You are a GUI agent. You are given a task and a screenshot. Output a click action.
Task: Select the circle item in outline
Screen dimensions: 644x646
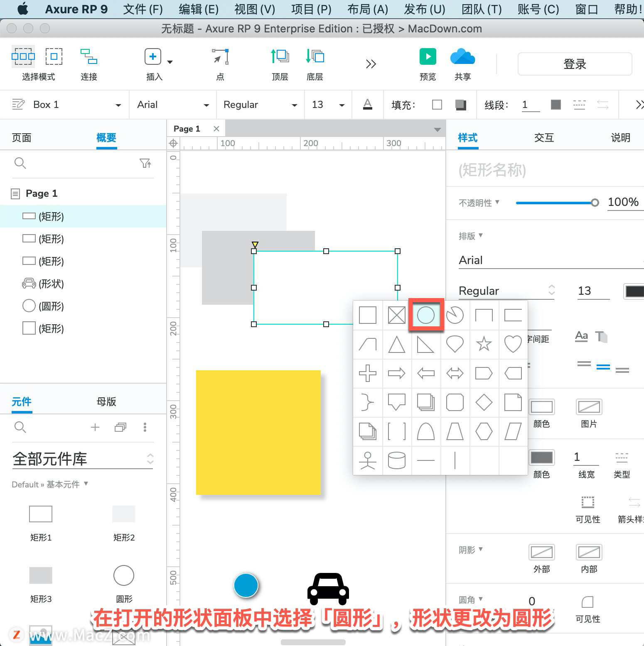[x=83, y=306]
